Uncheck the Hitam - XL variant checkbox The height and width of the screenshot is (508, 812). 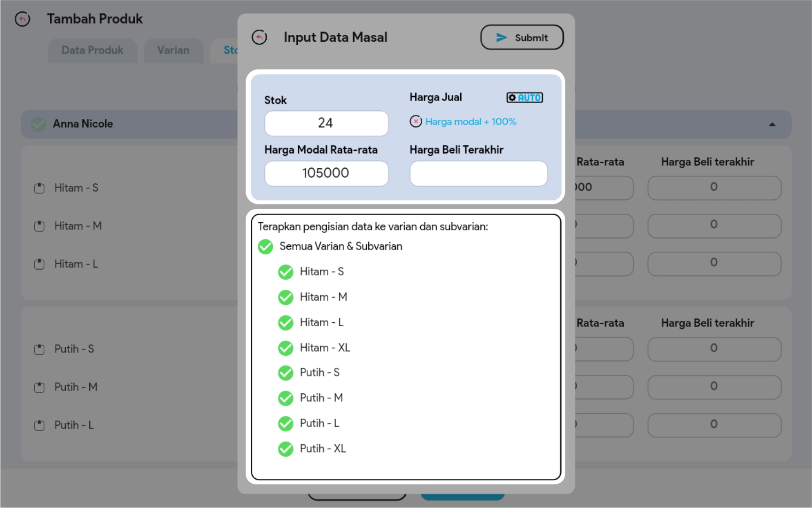coord(286,348)
